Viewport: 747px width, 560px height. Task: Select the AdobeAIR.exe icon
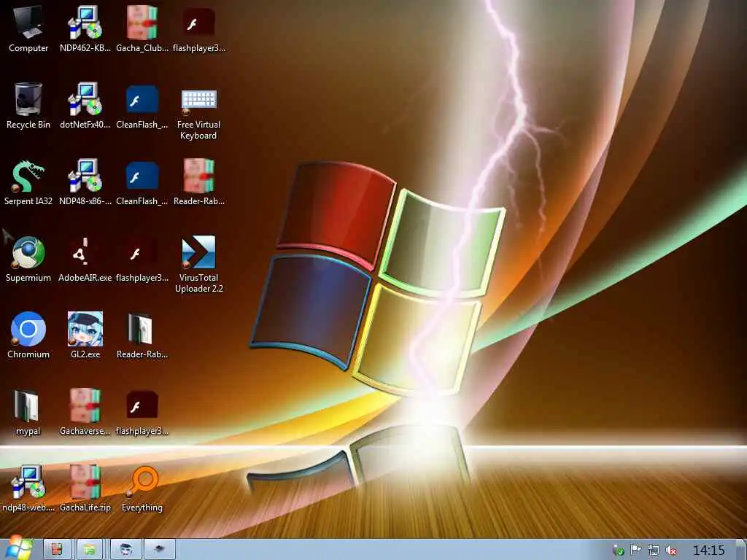point(85,259)
